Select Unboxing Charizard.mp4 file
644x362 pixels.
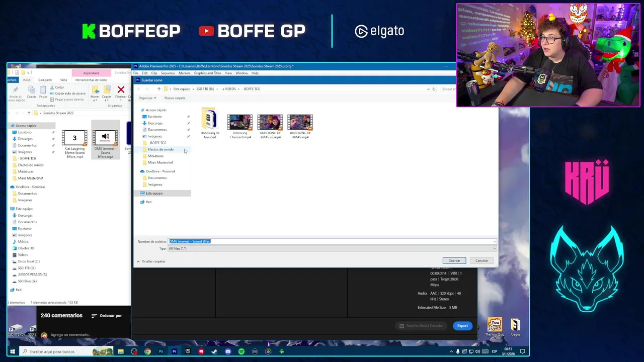(240, 127)
